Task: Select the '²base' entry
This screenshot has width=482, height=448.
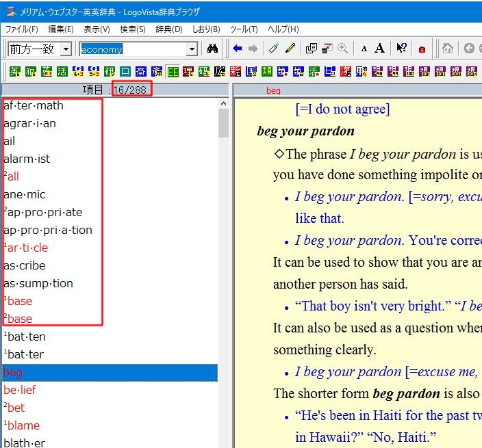Action: pyautogui.click(x=18, y=319)
